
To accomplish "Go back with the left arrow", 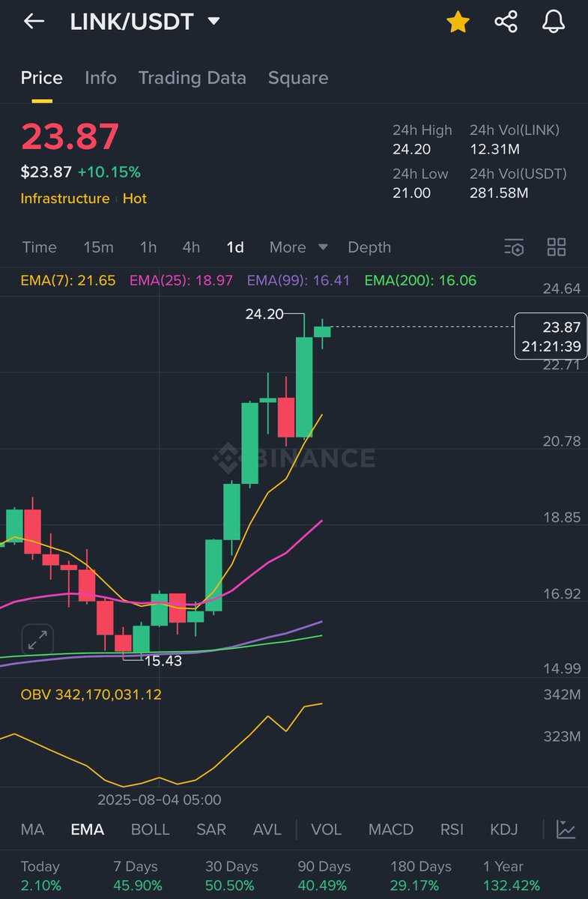I will (x=34, y=22).
